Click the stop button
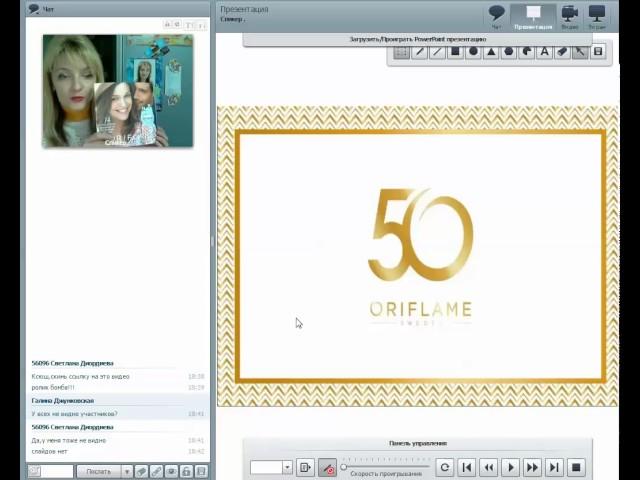The image size is (640, 480). pyautogui.click(x=576, y=467)
